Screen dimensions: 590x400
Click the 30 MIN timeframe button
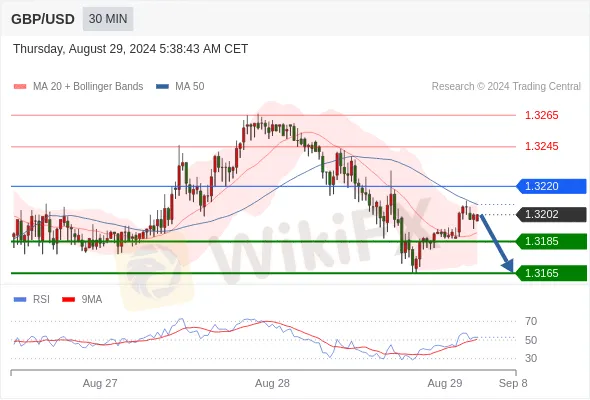tap(108, 19)
